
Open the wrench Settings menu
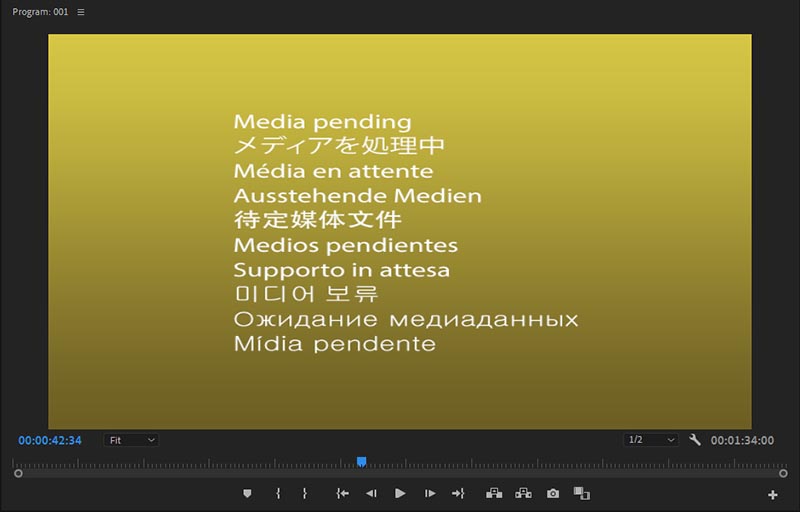694,440
